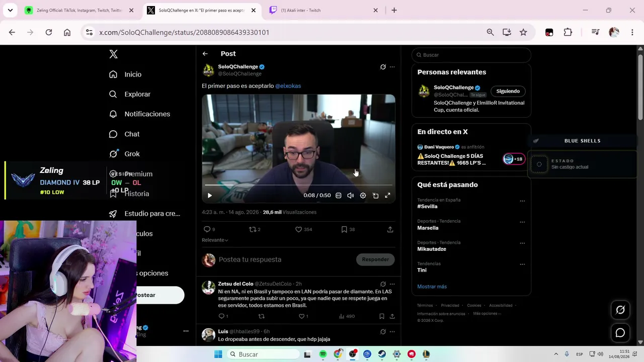Expand Más opciones in footer
Image resolution: width=644 pixels, height=362 pixels.
(486, 313)
